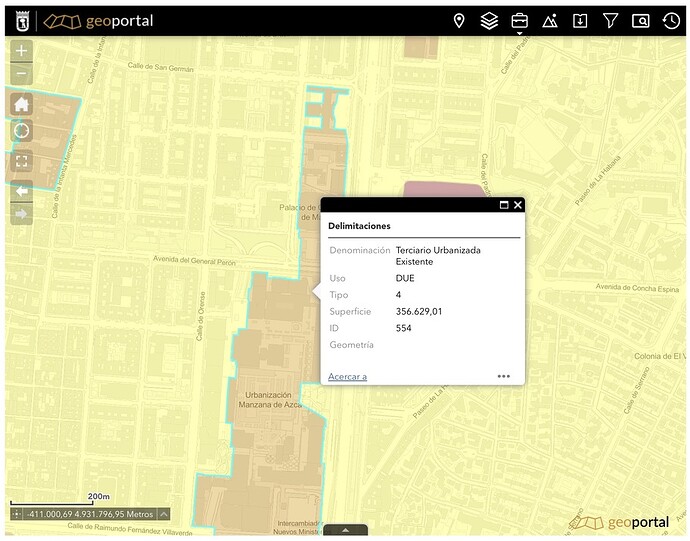This screenshot has height=541, width=690.
Task: Expand the coordinate system chevron
Action: click(x=163, y=514)
